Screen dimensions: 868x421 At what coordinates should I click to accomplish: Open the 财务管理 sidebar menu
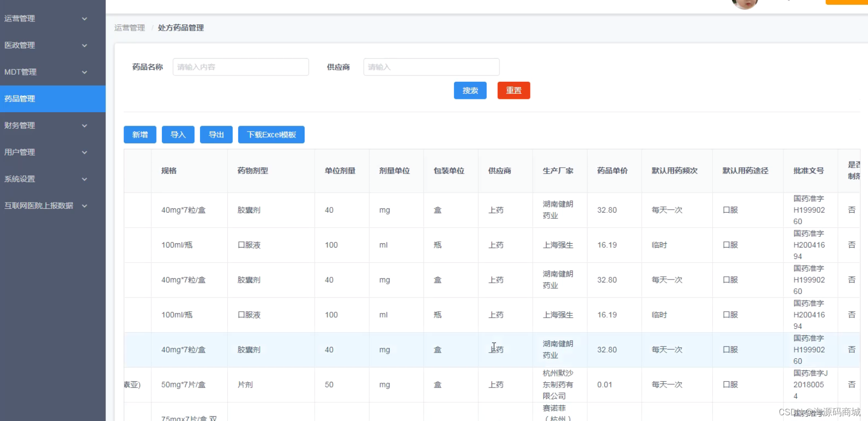click(20, 126)
